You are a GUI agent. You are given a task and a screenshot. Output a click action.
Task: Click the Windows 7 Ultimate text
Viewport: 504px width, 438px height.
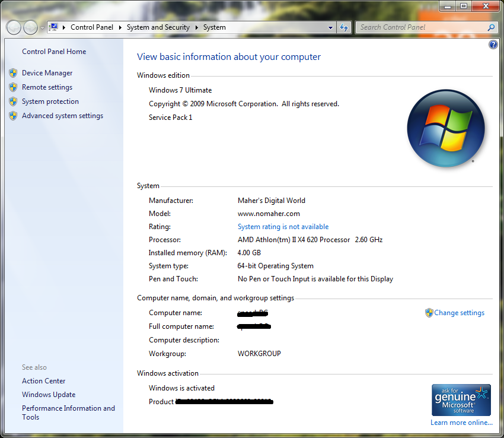[180, 90]
